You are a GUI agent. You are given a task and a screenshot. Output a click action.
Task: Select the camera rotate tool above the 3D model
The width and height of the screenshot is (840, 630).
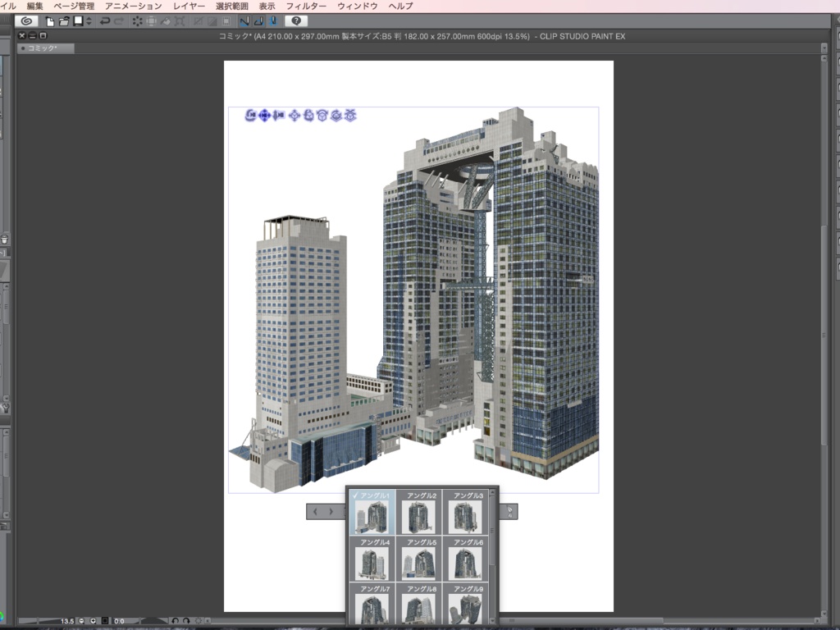[x=249, y=116]
